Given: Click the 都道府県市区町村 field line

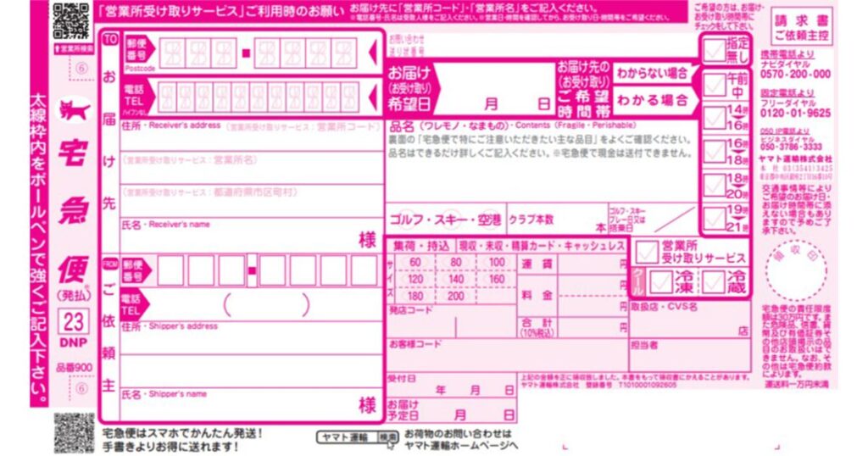Looking at the screenshot, I should click(x=252, y=201).
